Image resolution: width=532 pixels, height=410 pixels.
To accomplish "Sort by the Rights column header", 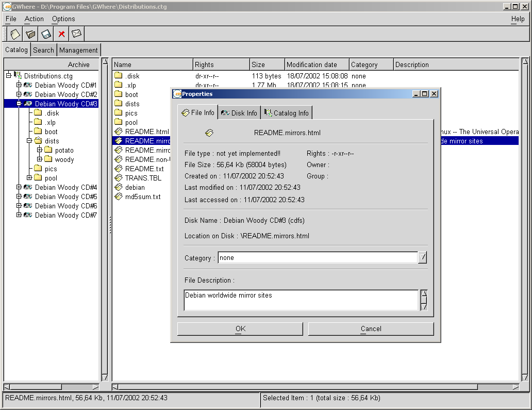I will (221, 64).
